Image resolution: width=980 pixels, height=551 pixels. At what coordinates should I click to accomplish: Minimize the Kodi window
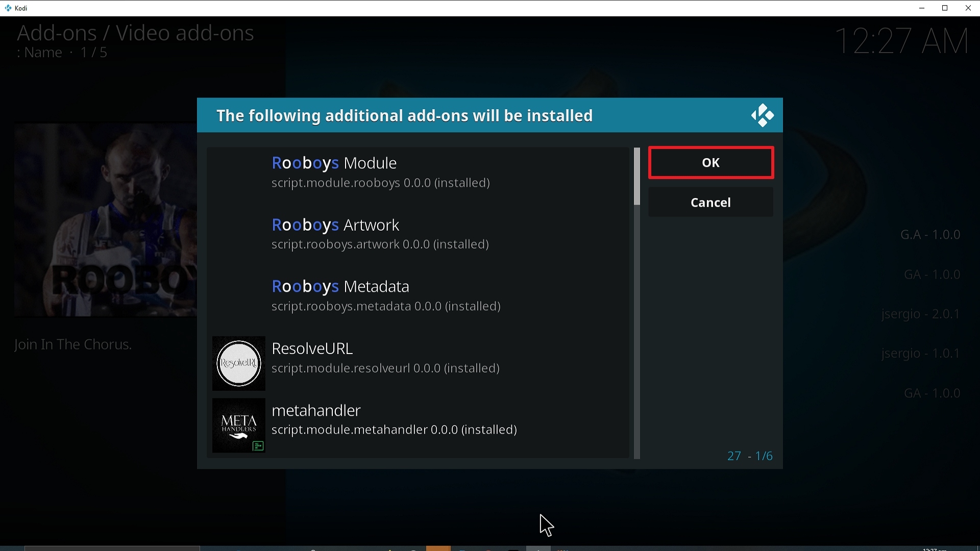922,8
